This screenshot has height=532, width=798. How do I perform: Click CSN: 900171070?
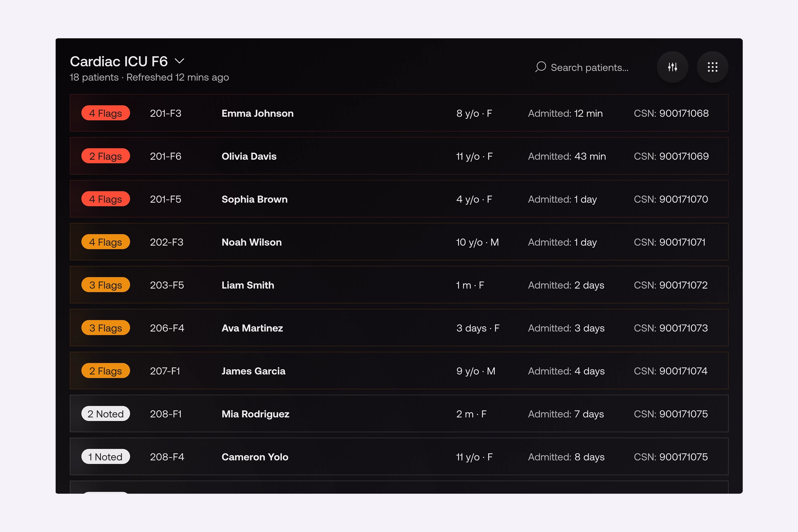(x=671, y=199)
